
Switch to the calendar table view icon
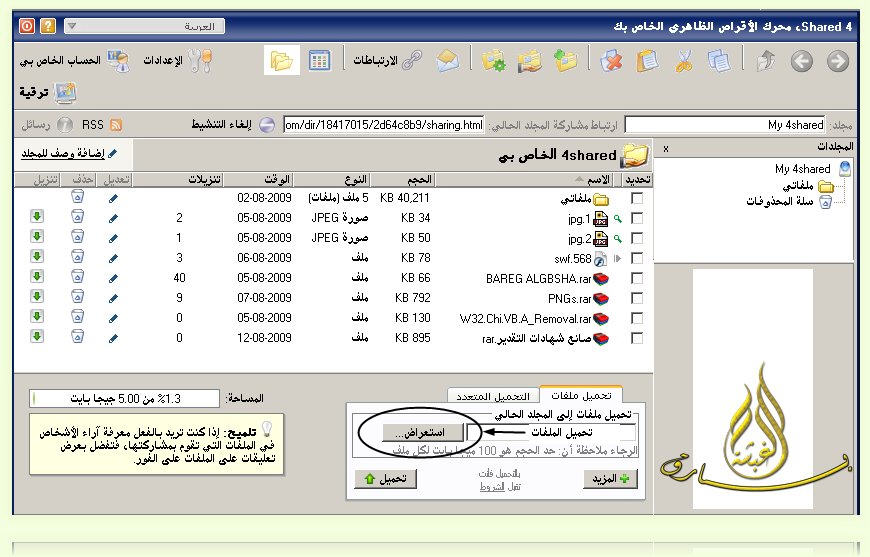(319, 60)
